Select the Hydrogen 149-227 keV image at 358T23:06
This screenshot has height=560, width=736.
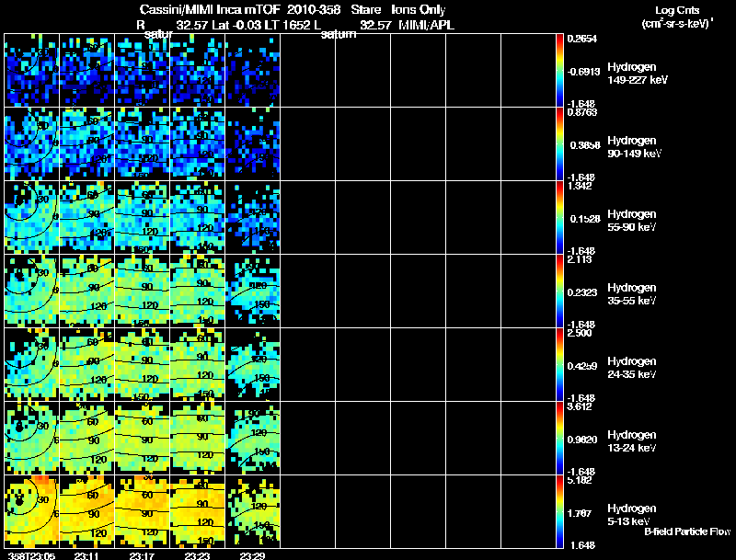pyautogui.click(x=32, y=71)
